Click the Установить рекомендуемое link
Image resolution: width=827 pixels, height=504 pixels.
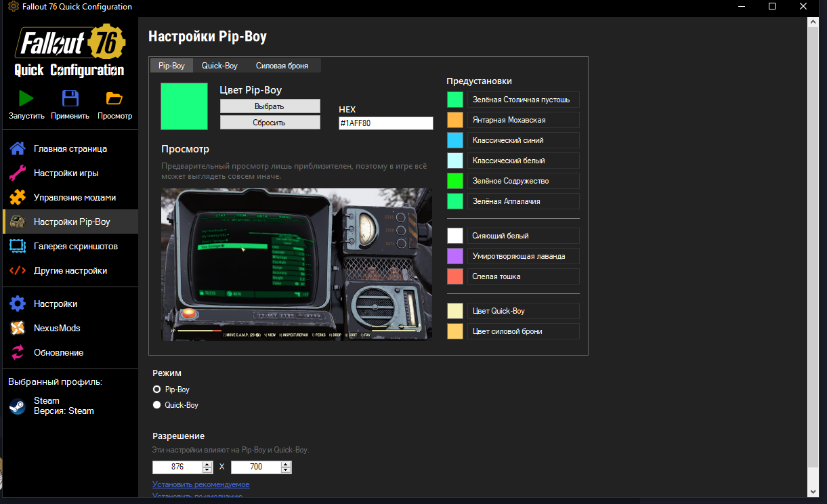[x=200, y=484]
